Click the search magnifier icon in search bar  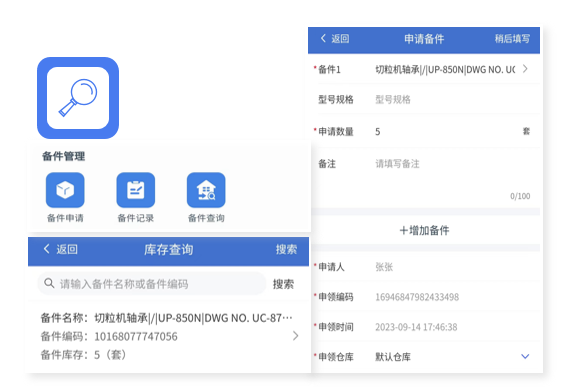tap(49, 283)
